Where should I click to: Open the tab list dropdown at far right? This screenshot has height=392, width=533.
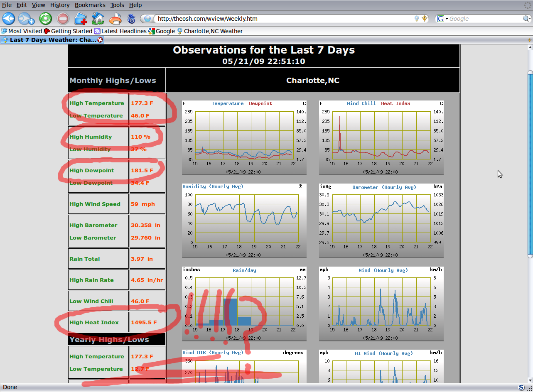pos(529,40)
